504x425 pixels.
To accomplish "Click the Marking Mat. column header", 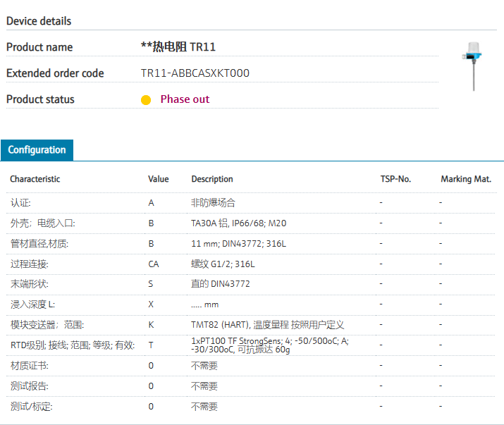I will (x=465, y=179).
